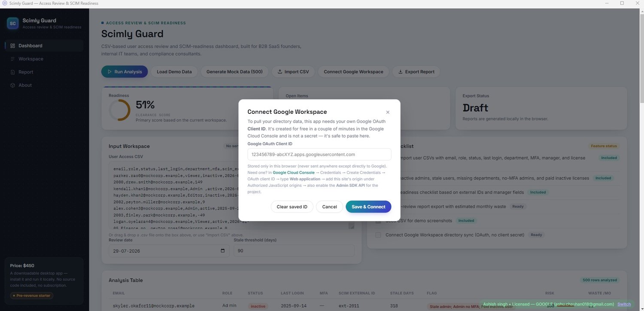This screenshot has width=644, height=311.
Task: Click the Run Analysis play icon
Action: tap(110, 72)
